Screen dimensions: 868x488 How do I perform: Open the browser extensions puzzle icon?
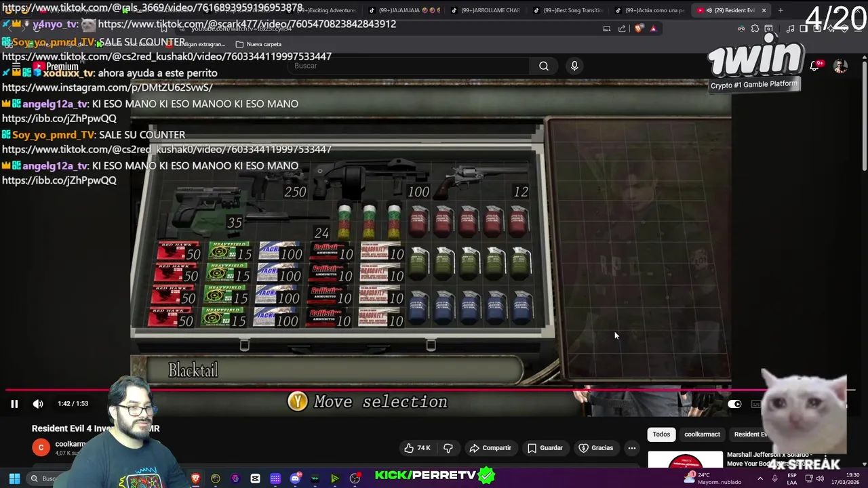point(755,28)
